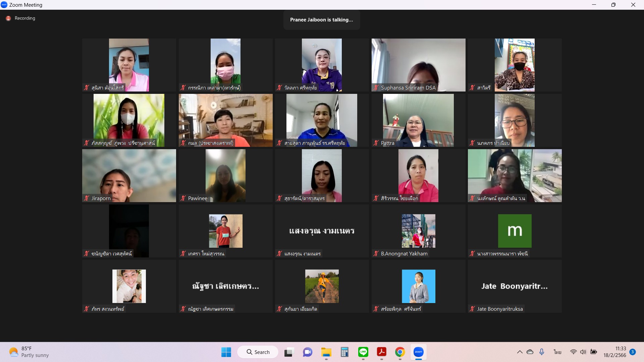Click name label 'ภัทร สงวนทรัพย์'

pos(108,309)
